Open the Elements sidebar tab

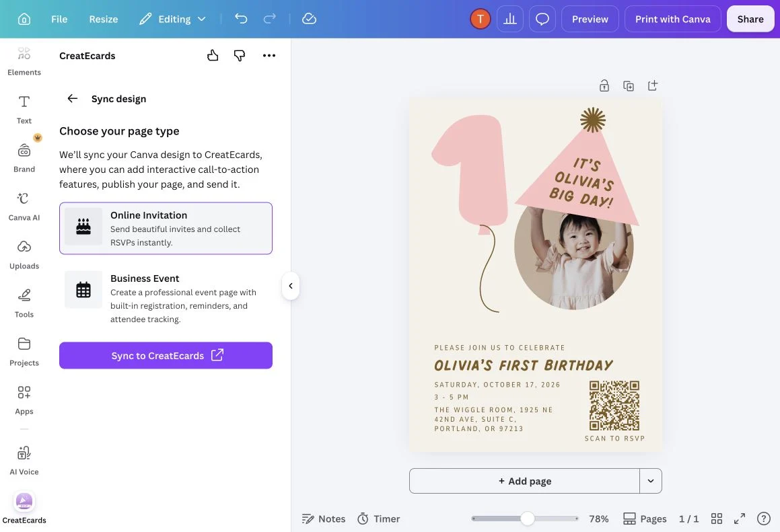(x=24, y=61)
